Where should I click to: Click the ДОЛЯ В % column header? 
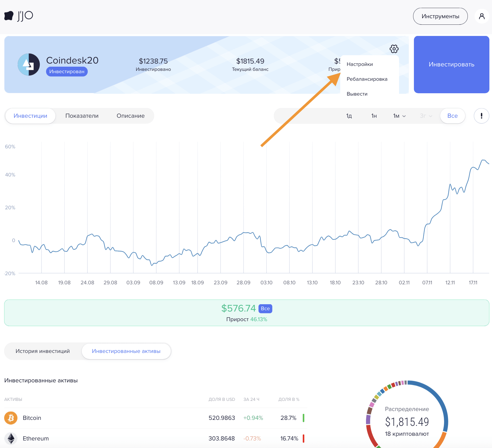[x=289, y=399]
